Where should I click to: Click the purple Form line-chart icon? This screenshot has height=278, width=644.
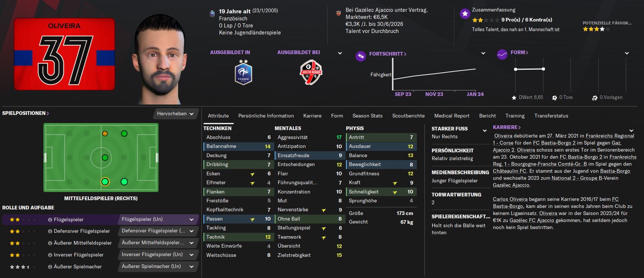click(502, 54)
